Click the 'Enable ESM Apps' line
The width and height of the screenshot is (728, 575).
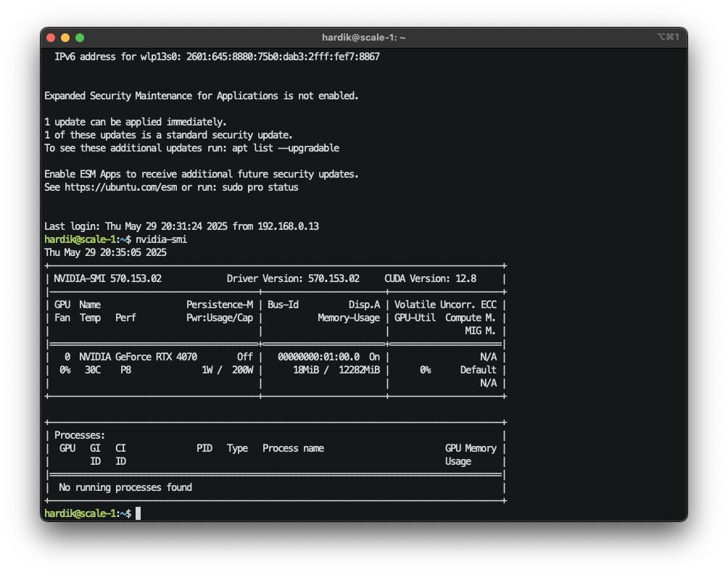tap(202, 174)
